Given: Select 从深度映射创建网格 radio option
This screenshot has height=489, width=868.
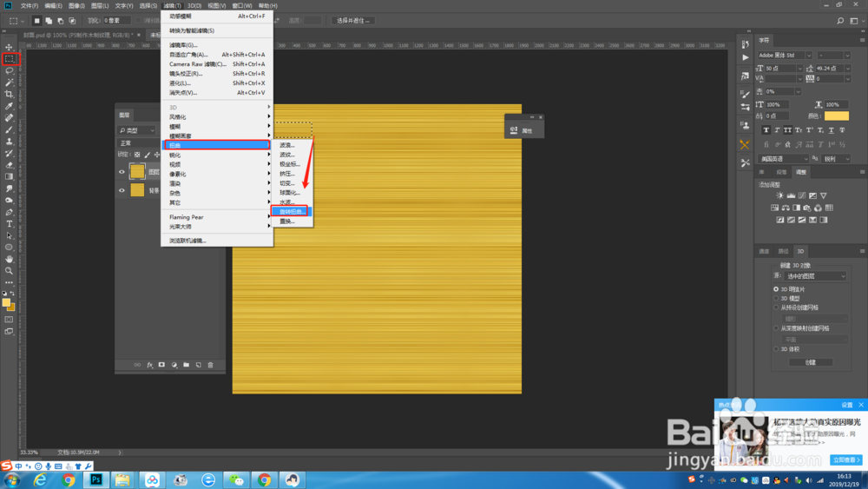Looking at the screenshot, I should (776, 328).
